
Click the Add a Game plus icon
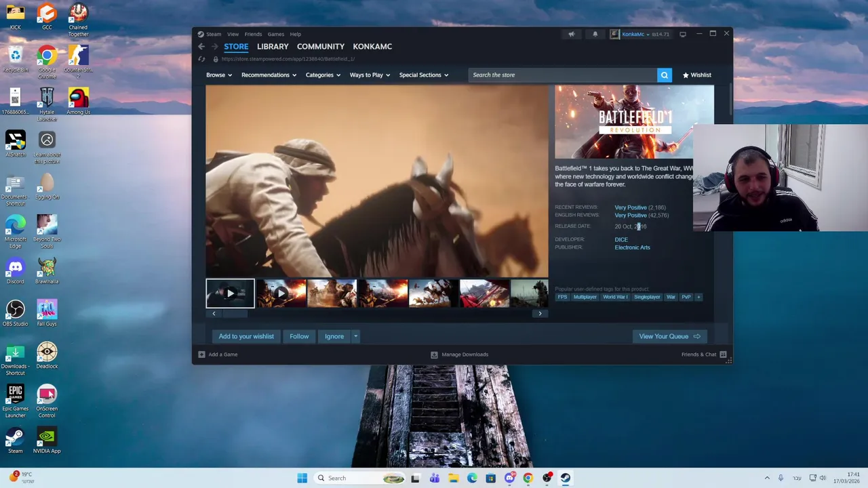pyautogui.click(x=201, y=354)
